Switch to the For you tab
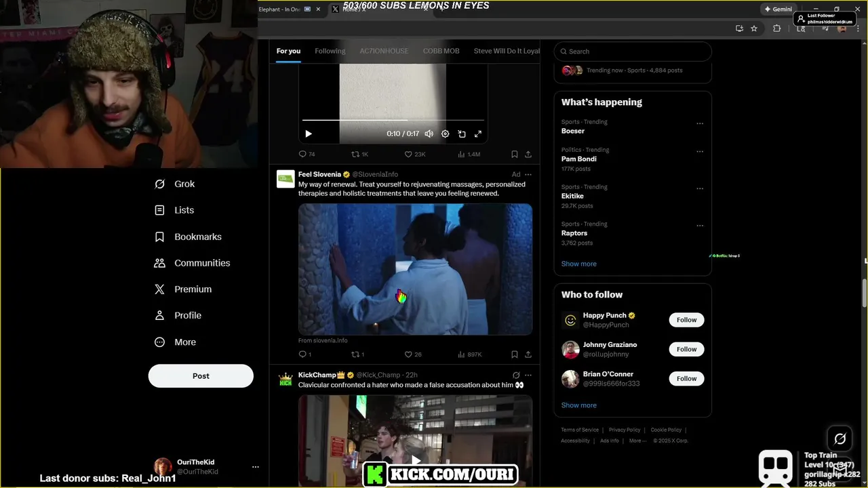The height and width of the screenshot is (488, 868). point(288,51)
